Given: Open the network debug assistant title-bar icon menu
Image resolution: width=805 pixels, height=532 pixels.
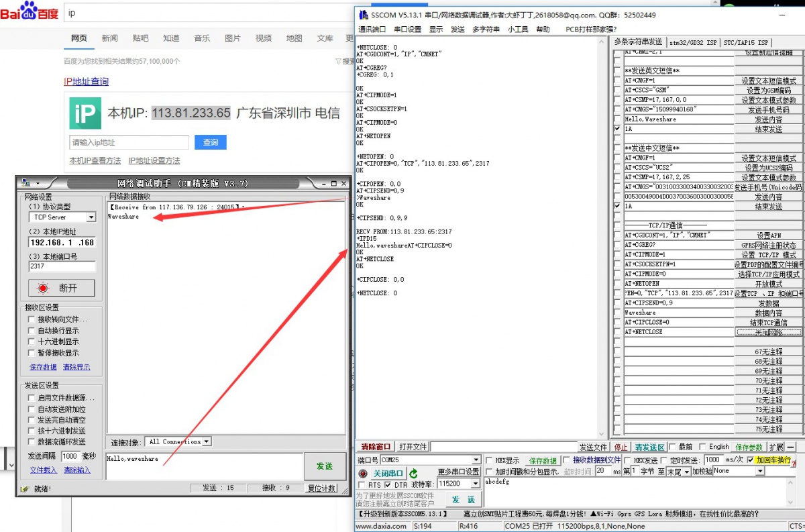Looking at the screenshot, I should pos(26,183).
